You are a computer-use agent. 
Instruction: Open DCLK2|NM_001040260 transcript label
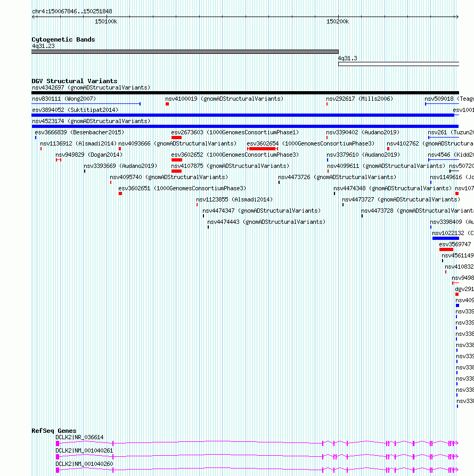pyautogui.click(x=84, y=464)
